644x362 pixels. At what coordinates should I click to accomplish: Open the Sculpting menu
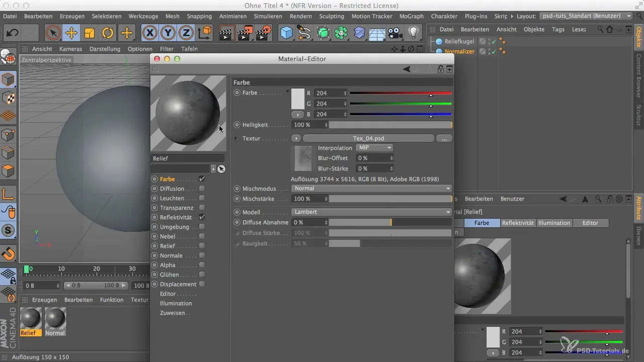pyautogui.click(x=332, y=16)
